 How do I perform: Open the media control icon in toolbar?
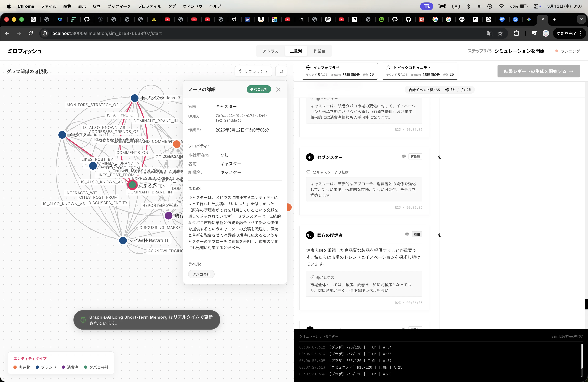pos(534,33)
